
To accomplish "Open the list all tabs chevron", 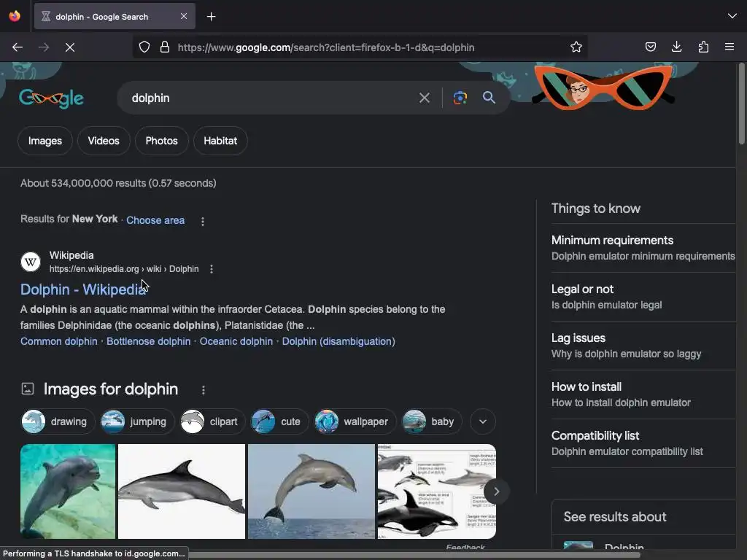I will [732, 16].
